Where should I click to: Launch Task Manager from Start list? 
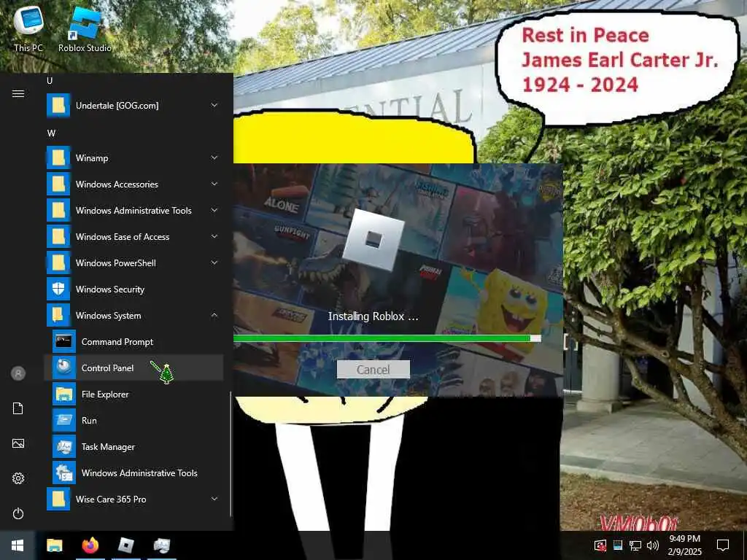[x=133, y=447]
